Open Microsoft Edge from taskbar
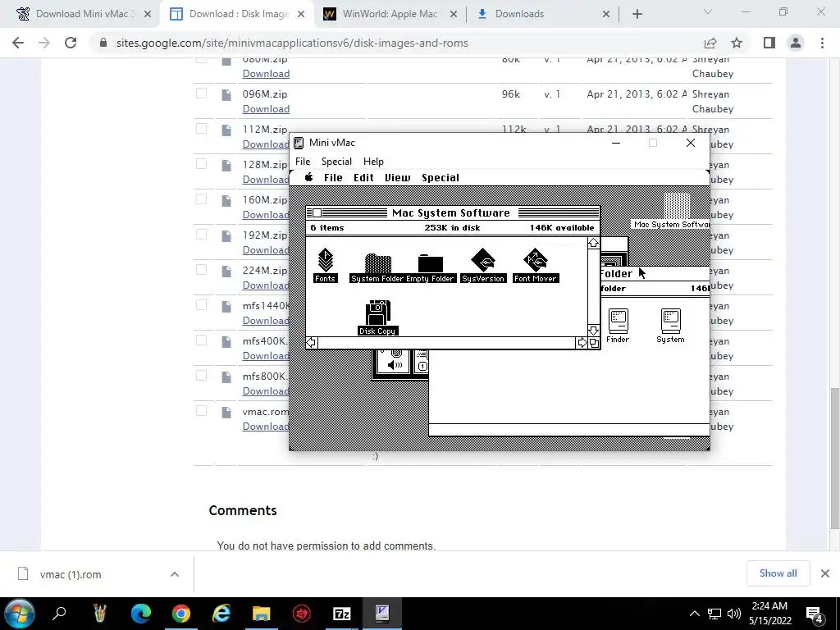This screenshot has width=840, height=630. tap(141, 614)
